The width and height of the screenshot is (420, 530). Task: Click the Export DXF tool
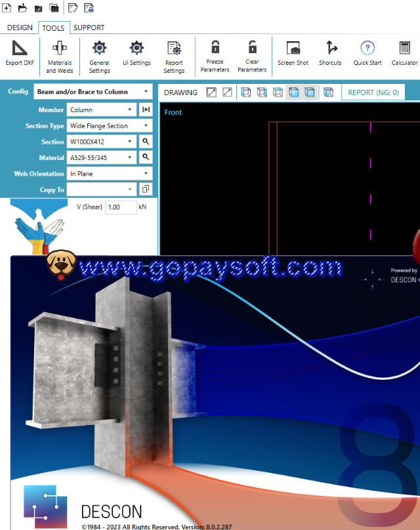20,53
